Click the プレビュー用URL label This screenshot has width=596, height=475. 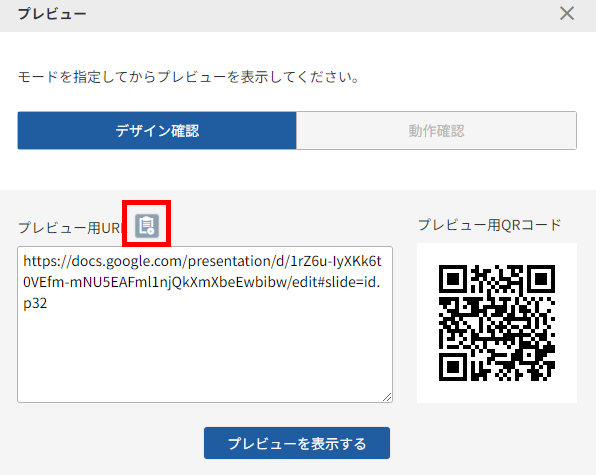pyautogui.click(x=71, y=228)
